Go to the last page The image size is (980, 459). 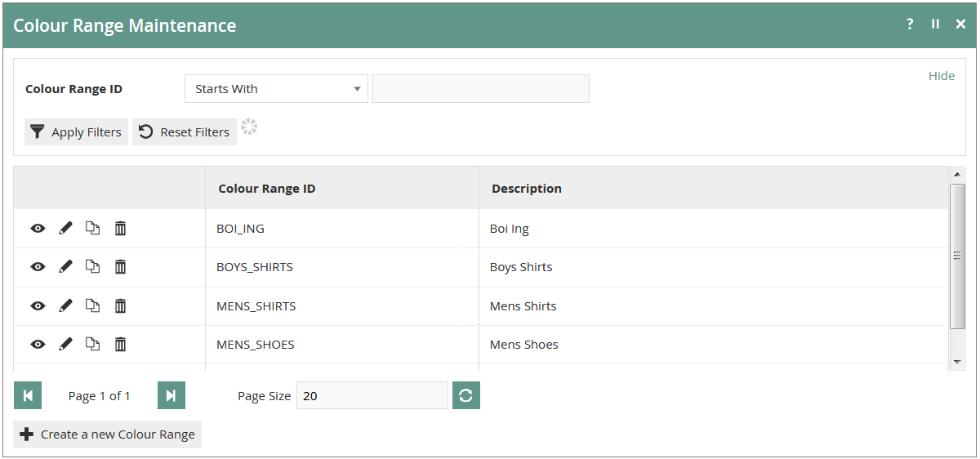pyautogui.click(x=171, y=395)
